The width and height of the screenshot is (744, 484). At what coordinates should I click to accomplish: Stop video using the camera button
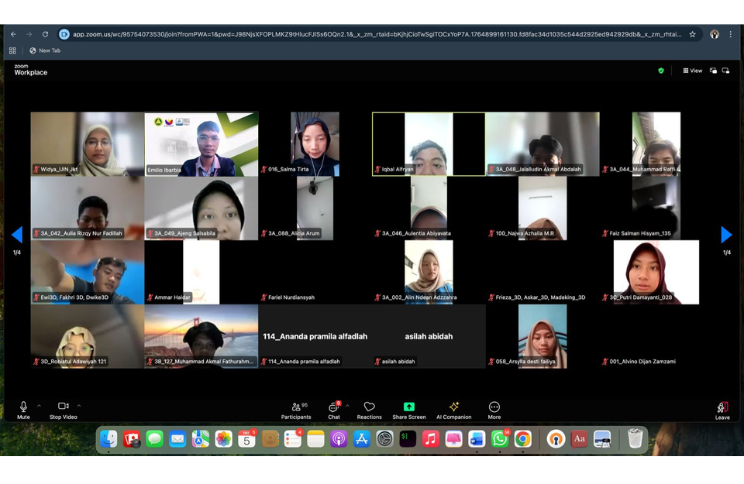(62, 407)
